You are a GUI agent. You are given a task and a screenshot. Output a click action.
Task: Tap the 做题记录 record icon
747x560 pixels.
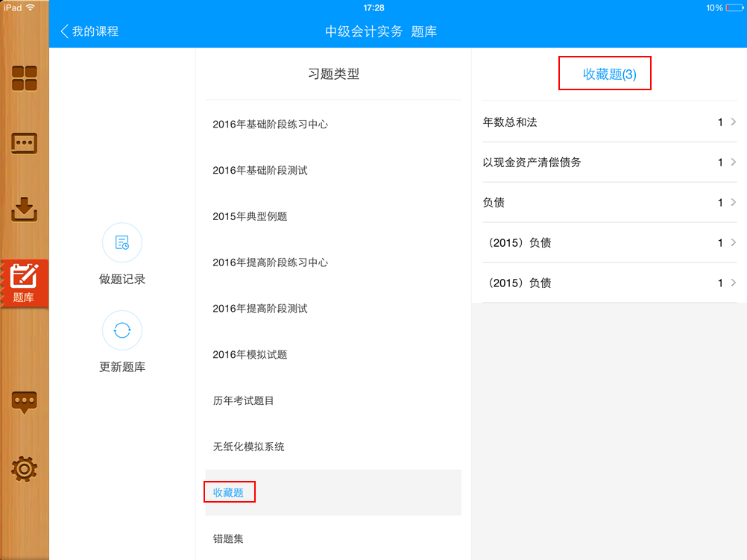pos(122,242)
